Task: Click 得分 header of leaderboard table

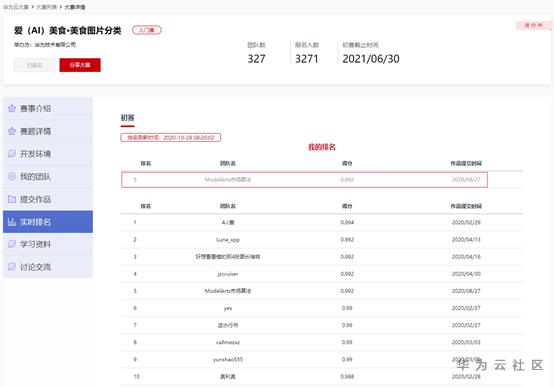Action: [x=347, y=206]
